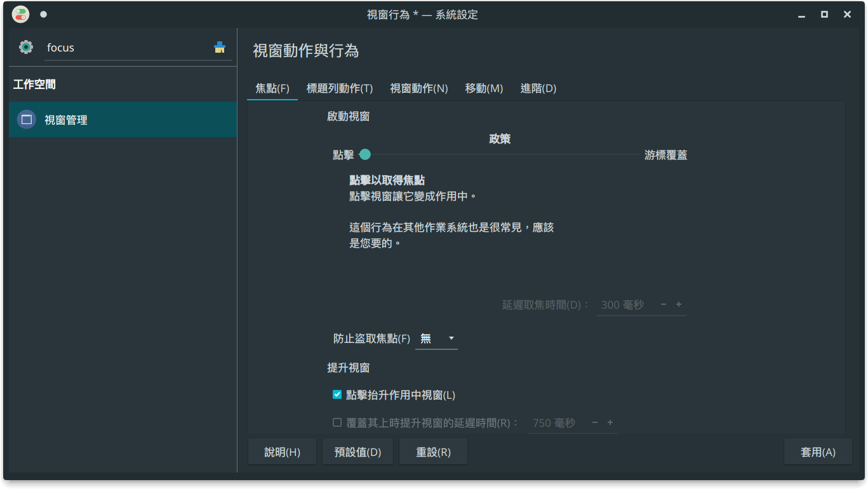Open the 防止盜取焦點 dropdown
The image size is (868, 489).
pos(436,338)
